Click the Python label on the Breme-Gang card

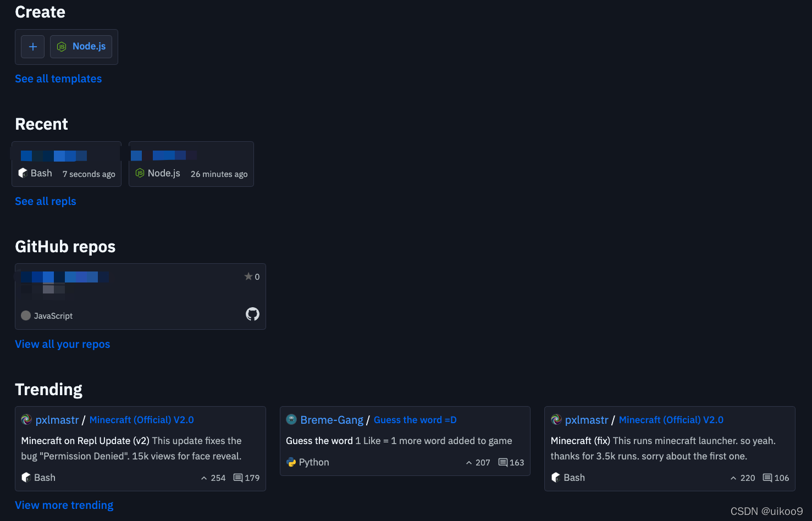314,462
